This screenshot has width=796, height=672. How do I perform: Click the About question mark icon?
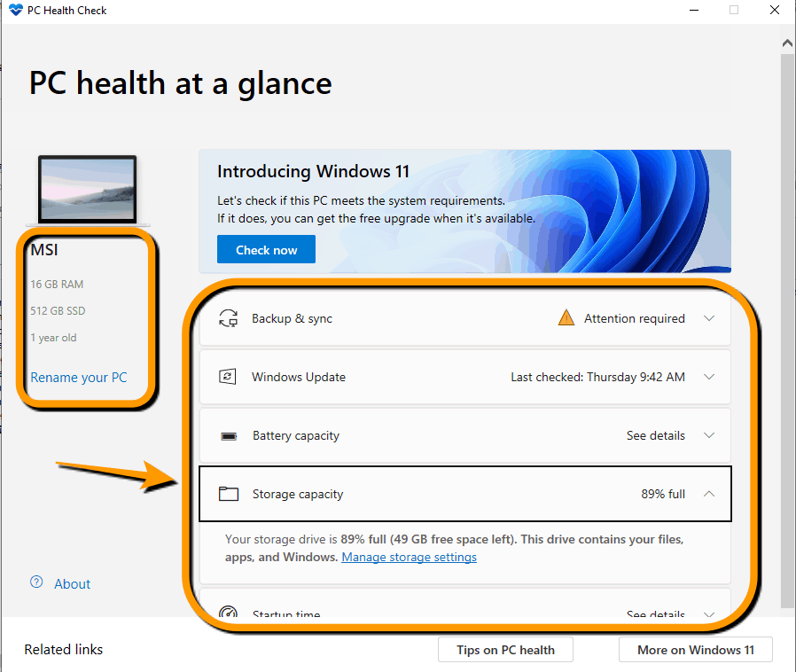pos(36,582)
